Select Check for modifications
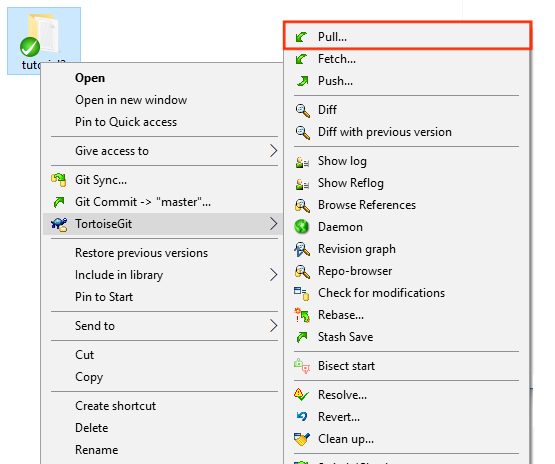Viewport: 555px width, 464px height. [x=408, y=293]
